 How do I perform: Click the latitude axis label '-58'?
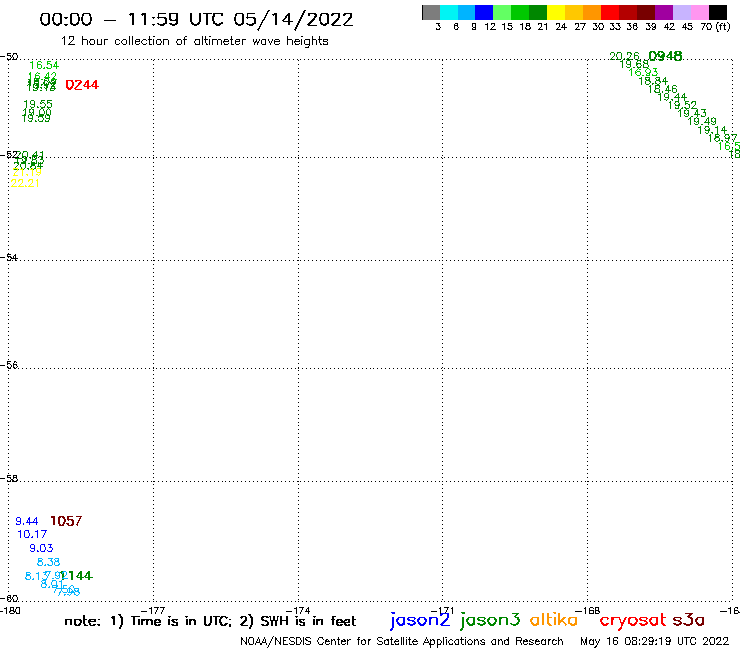tap(9, 479)
